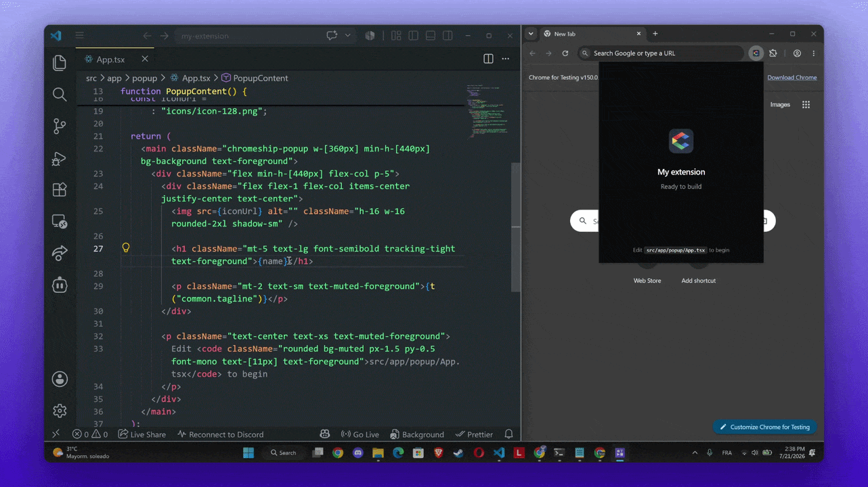
Task: Open a new tab with Chrome plus button
Action: [655, 34]
